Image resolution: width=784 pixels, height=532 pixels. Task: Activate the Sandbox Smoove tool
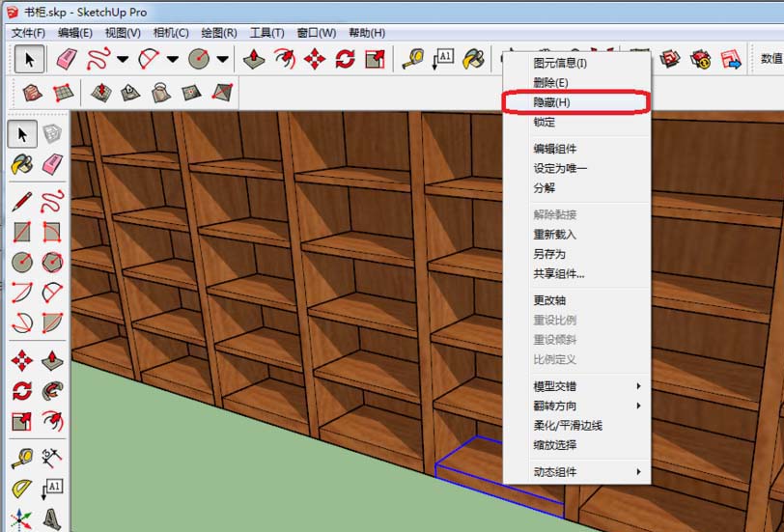pos(101,93)
